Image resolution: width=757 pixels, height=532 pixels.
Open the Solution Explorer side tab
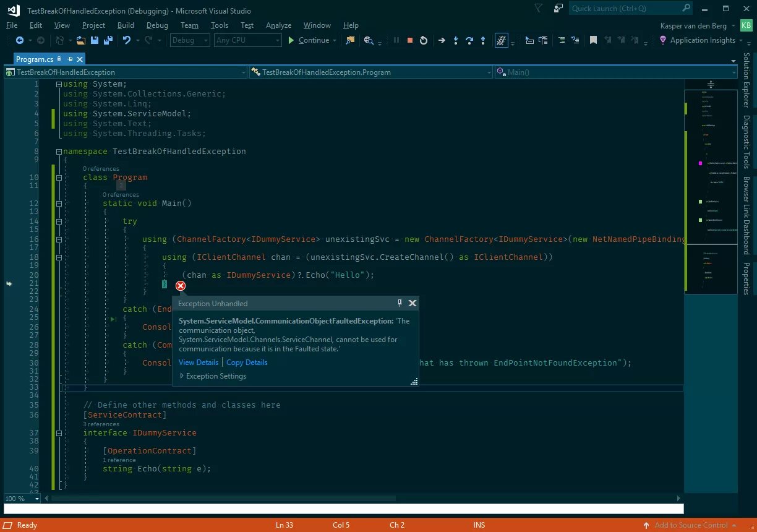coord(746,80)
